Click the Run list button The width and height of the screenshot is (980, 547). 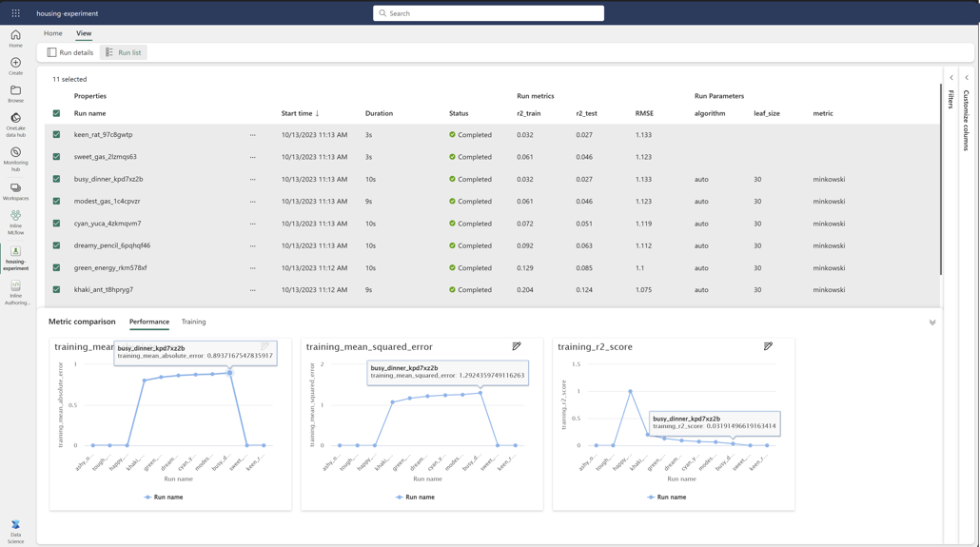[123, 52]
